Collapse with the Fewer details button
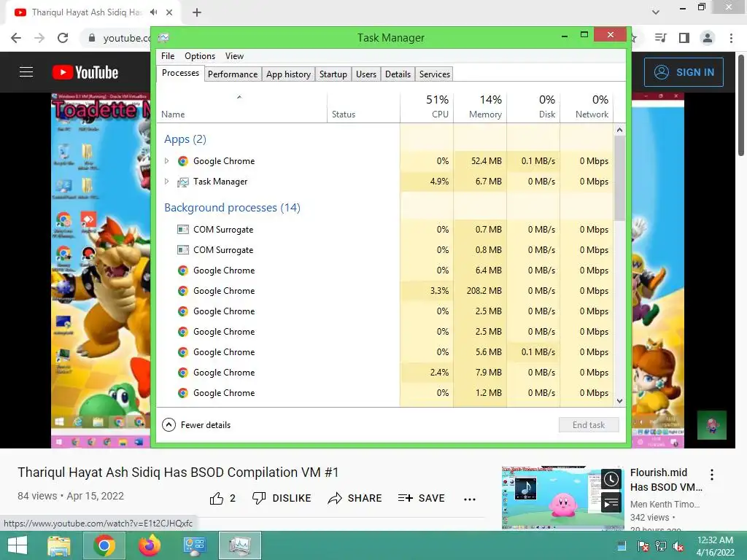Viewport: 747px width, 560px height. click(196, 425)
